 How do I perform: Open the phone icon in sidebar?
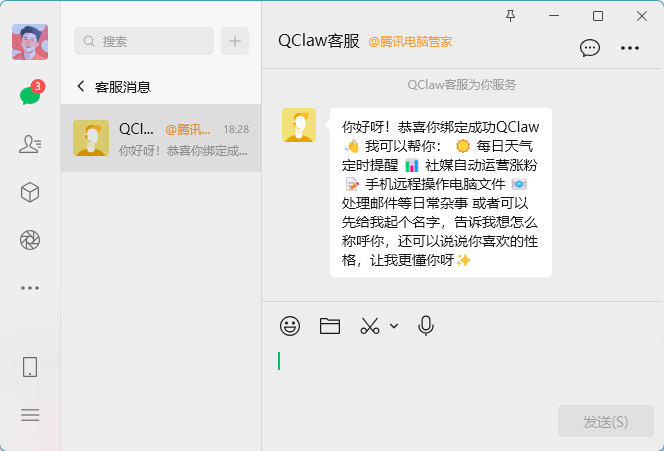click(30, 367)
